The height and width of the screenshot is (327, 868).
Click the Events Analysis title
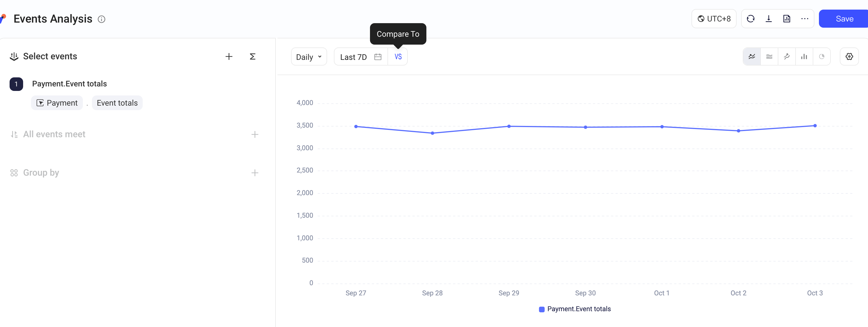[x=53, y=19]
